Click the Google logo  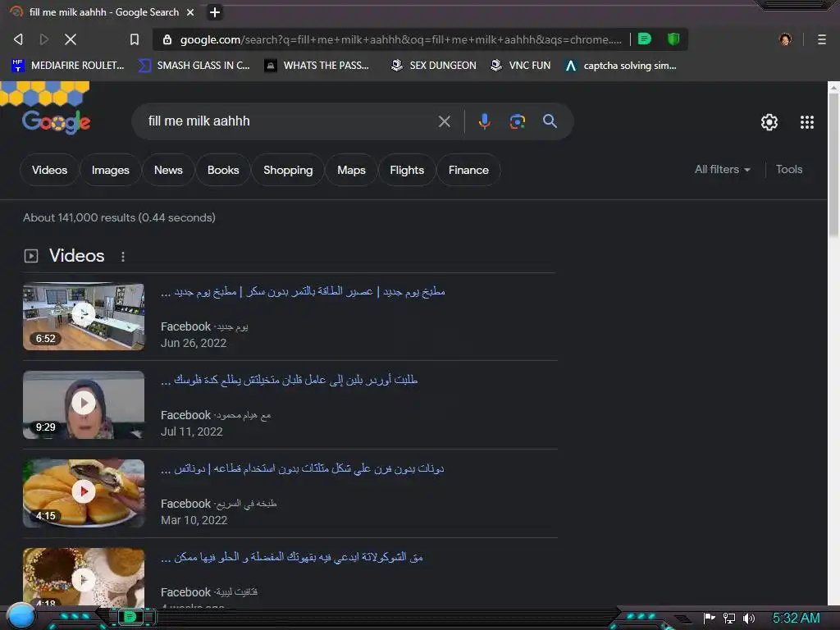[57, 121]
